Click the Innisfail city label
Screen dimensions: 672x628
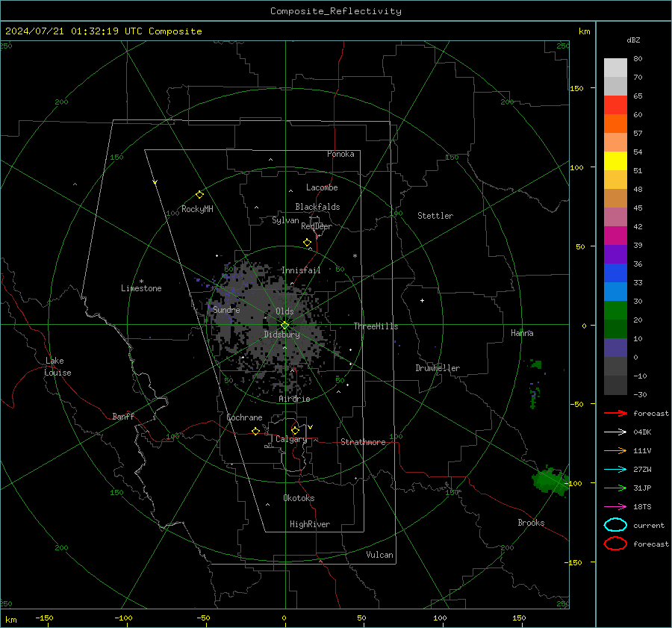(x=301, y=270)
